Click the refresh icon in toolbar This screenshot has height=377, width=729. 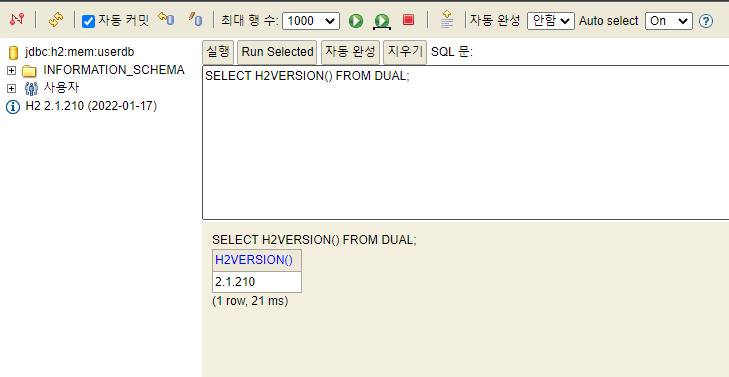point(55,20)
